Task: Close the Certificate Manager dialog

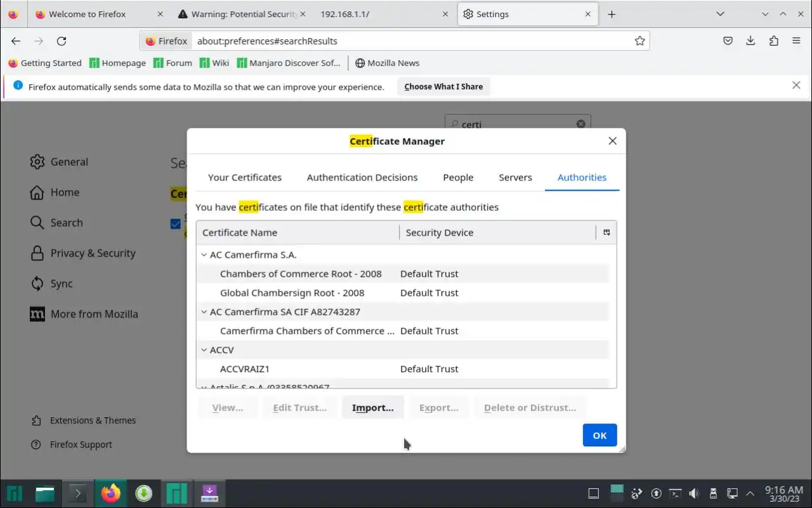Action: (612, 141)
